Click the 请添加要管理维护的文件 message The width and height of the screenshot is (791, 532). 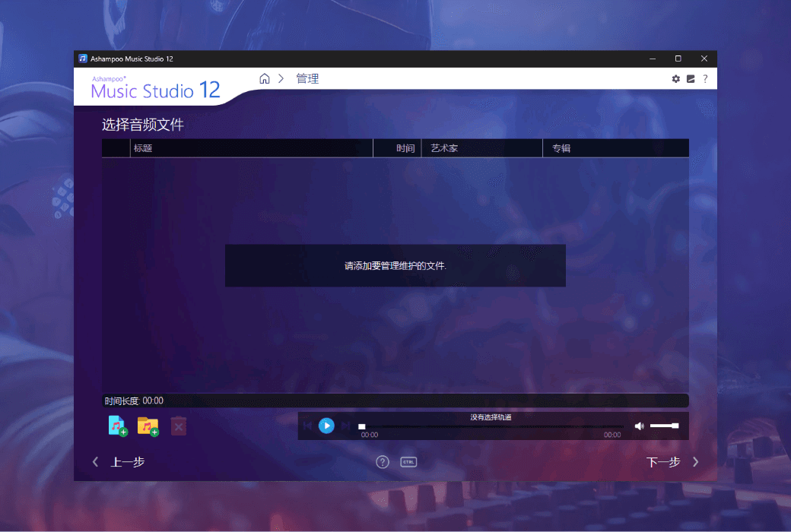point(395,266)
